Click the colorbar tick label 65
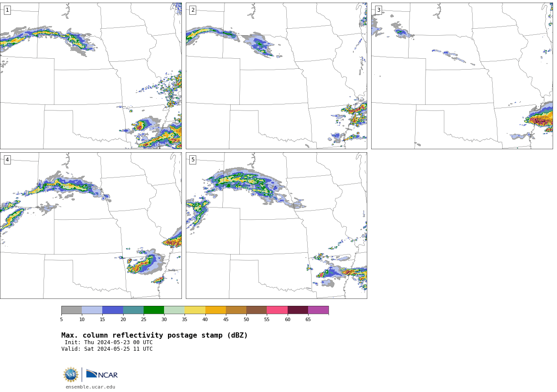The height and width of the screenshot is (392, 557). point(308,319)
